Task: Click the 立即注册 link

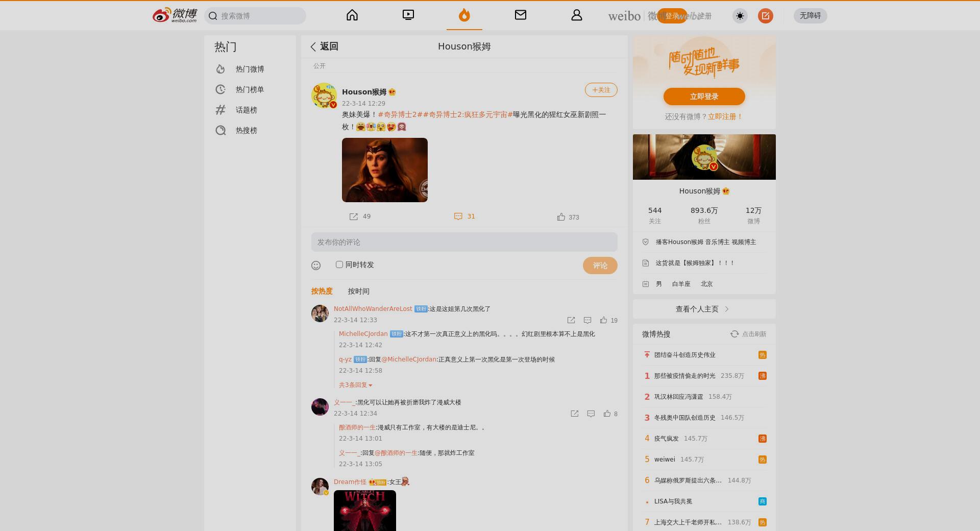Action: (x=725, y=117)
